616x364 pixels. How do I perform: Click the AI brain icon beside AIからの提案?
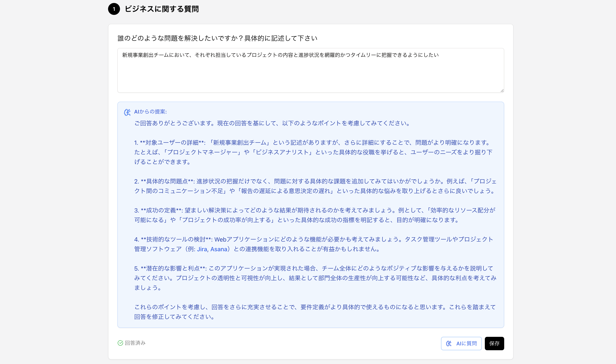[127, 112]
